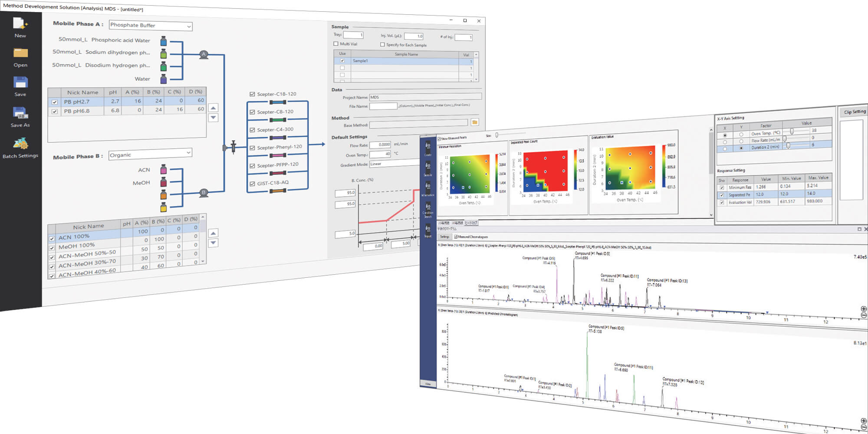This screenshot has width=868, height=434.
Task: Enable the Multi Vial checkbox
Action: point(335,43)
